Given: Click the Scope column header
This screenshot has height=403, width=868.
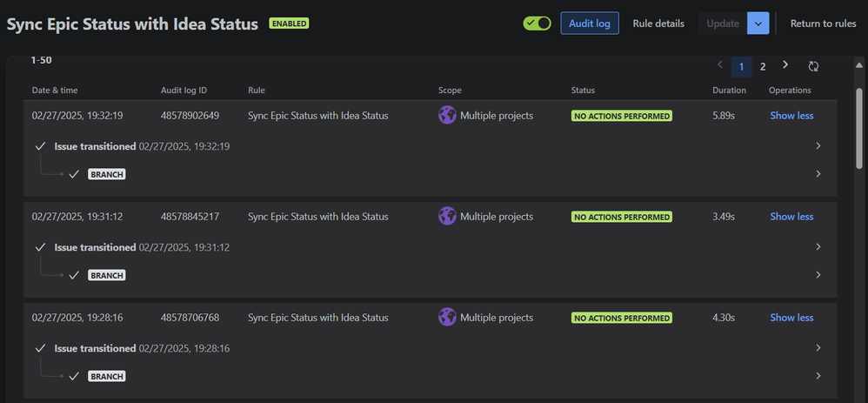Looking at the screenshot, I should pos(450,91).
